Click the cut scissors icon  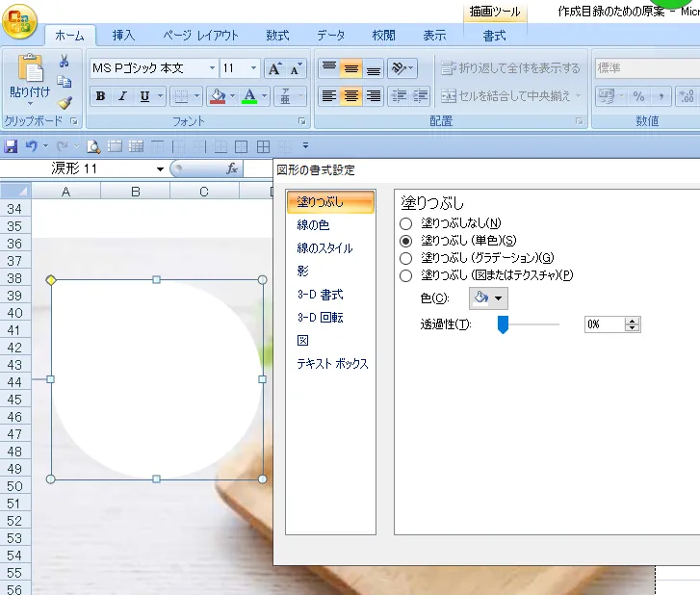click(65, 62)
